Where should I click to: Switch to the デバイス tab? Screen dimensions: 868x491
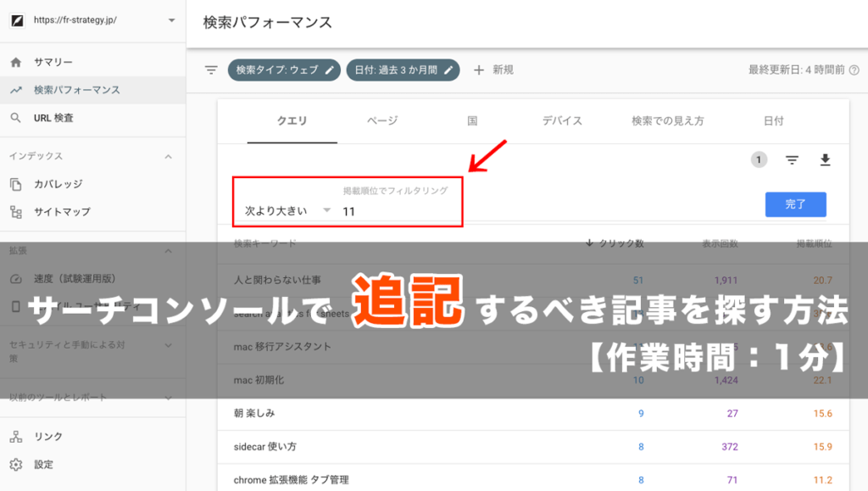point(562,120)
